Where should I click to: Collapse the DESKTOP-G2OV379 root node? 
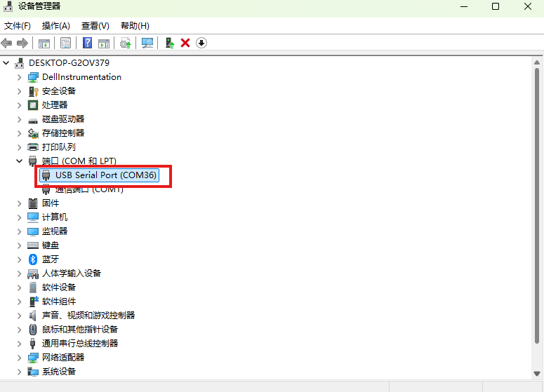[x=7, y=63]
